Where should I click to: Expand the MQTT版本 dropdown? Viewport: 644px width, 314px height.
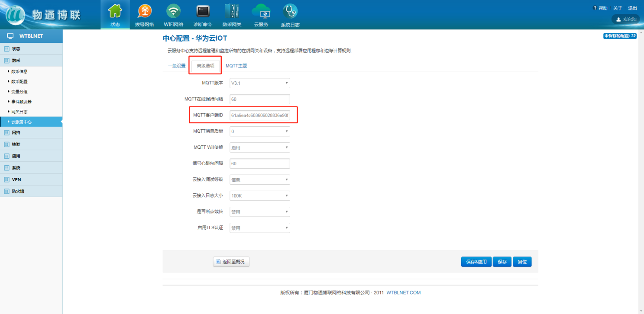click(259, 83)
